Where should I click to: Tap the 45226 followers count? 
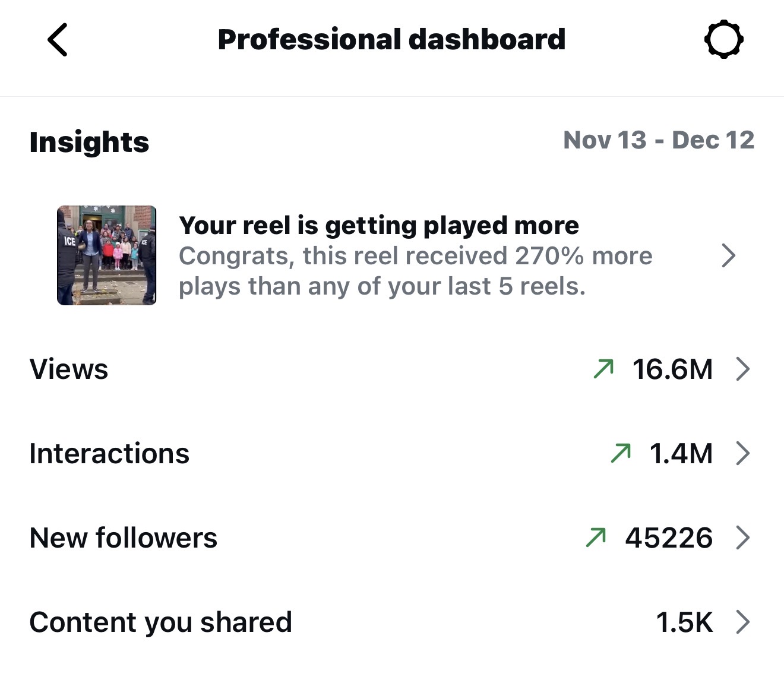point(668,537)
